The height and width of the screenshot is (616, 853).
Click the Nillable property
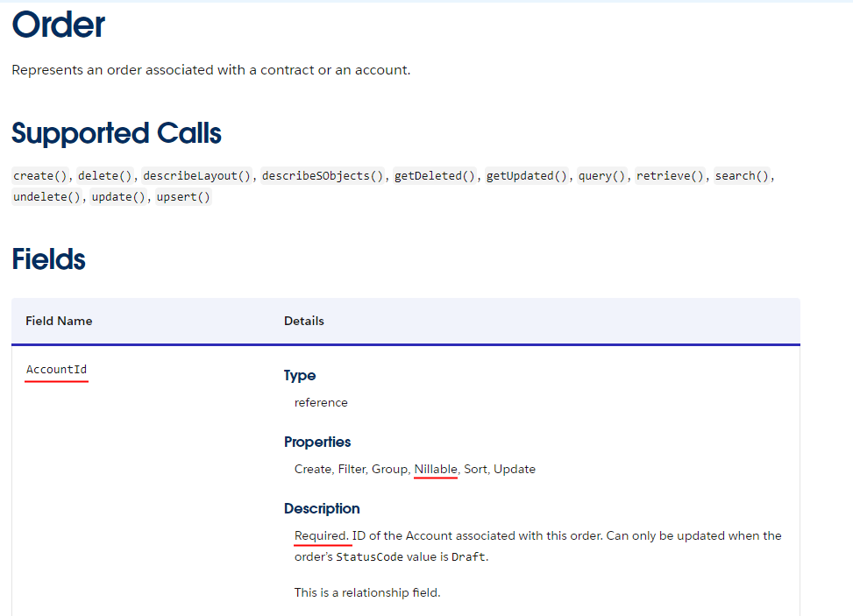point(436,469)
